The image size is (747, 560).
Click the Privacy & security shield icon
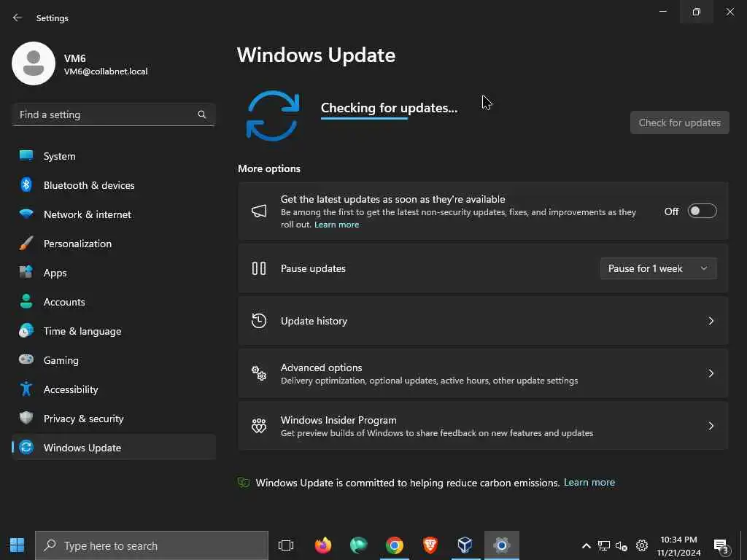coord(26,418)
